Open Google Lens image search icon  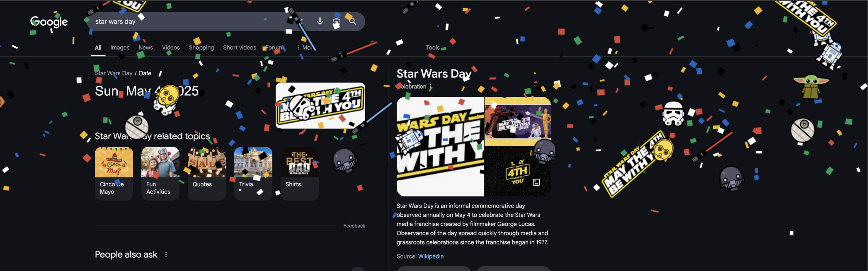tap(336, 22)
